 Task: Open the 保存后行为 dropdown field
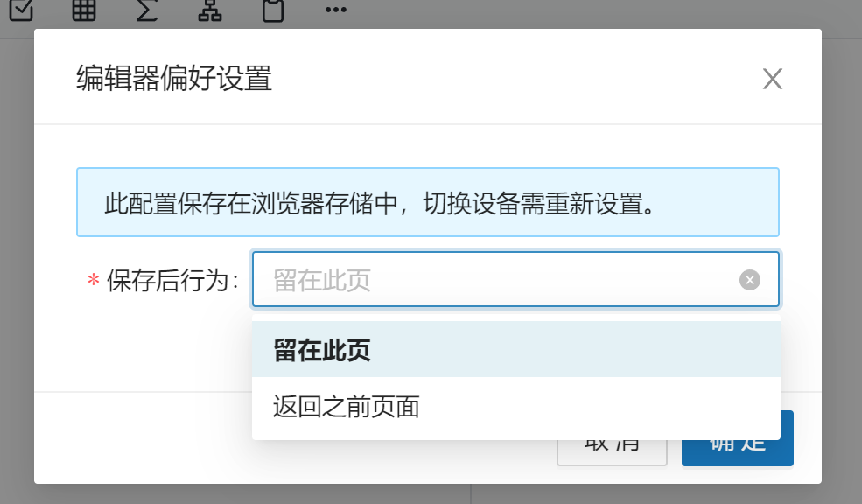515,279
